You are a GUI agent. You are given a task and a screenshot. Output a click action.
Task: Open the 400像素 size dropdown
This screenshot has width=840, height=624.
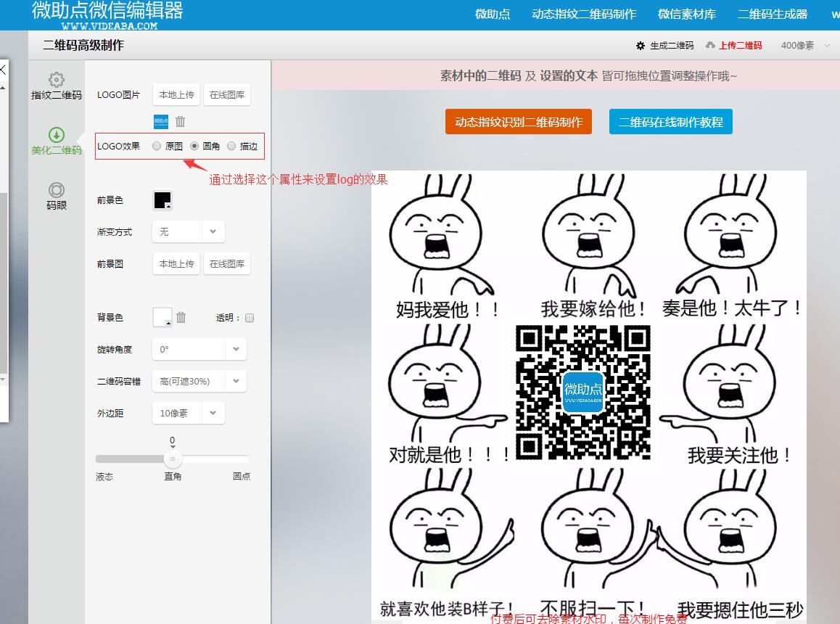pos(805,46)
